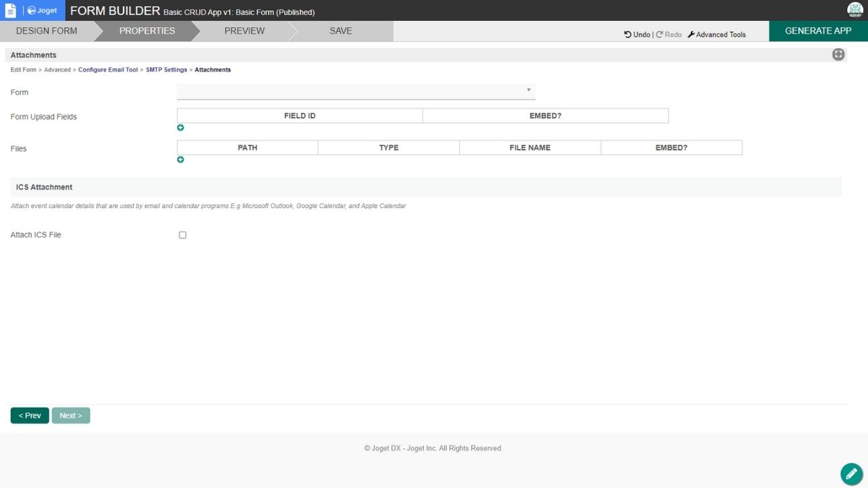Viewport: 868px width, 488px height.
Task: Navigate to Configure Email Tool breadcrumb
Action: click(x=108, y=70)
